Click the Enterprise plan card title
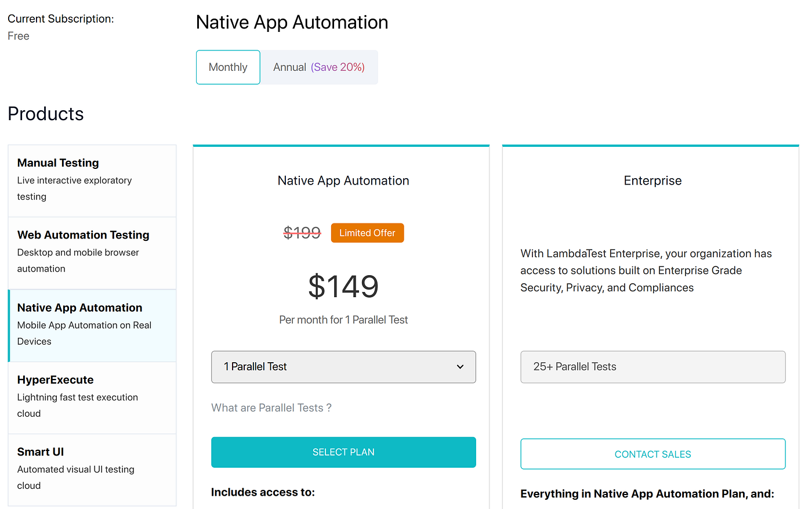Image resolution: width=812 pixels, height=509 pixels. [x=652, y=181]
